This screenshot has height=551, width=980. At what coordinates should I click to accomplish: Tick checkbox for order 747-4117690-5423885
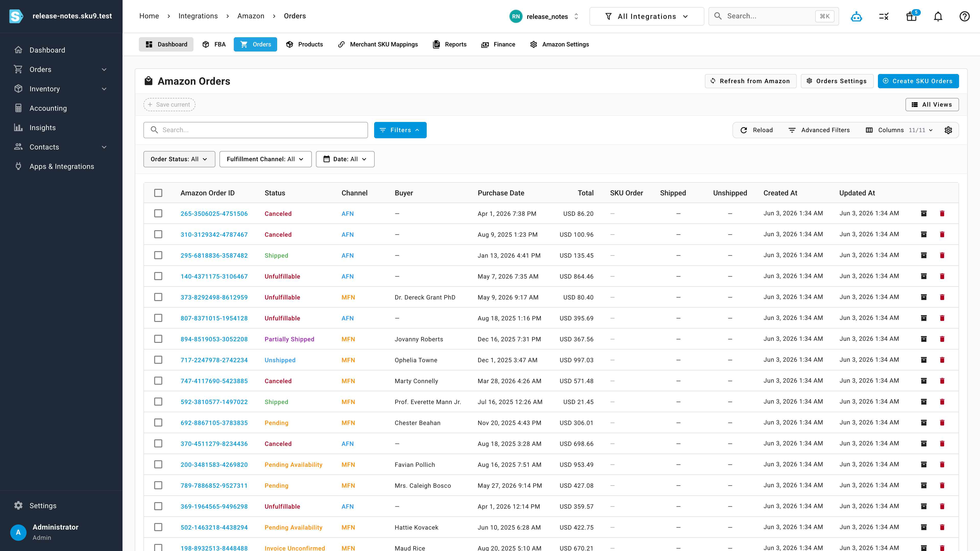(x=158, y=381)
